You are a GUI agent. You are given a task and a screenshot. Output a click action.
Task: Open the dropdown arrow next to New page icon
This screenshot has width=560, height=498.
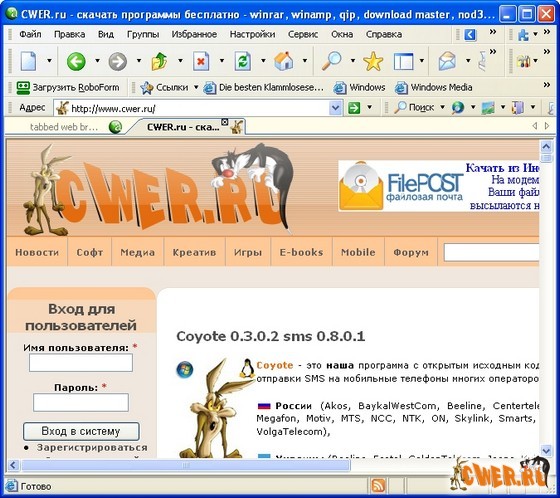point(49,61)
